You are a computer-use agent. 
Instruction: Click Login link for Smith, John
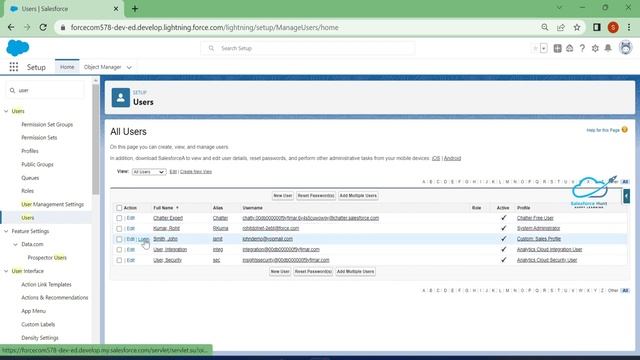pyautogui.click(x=143, y=239)
